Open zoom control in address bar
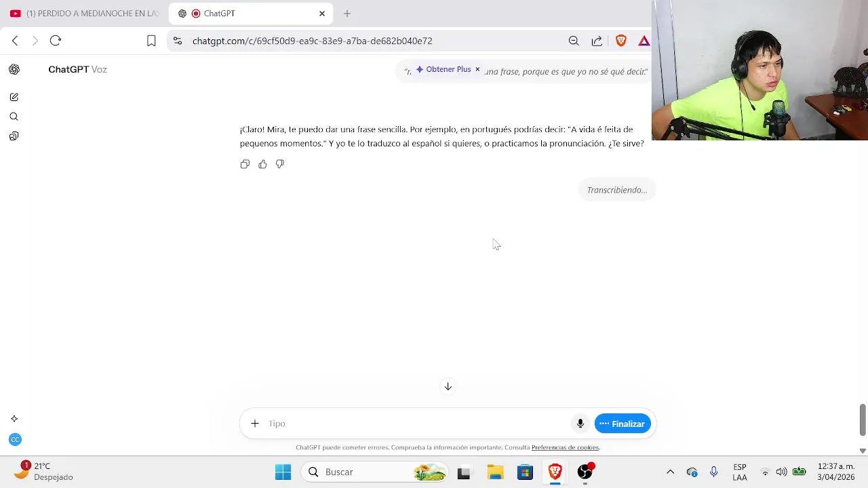The width and height of the screenshot is (868, 488). (574, 41)
